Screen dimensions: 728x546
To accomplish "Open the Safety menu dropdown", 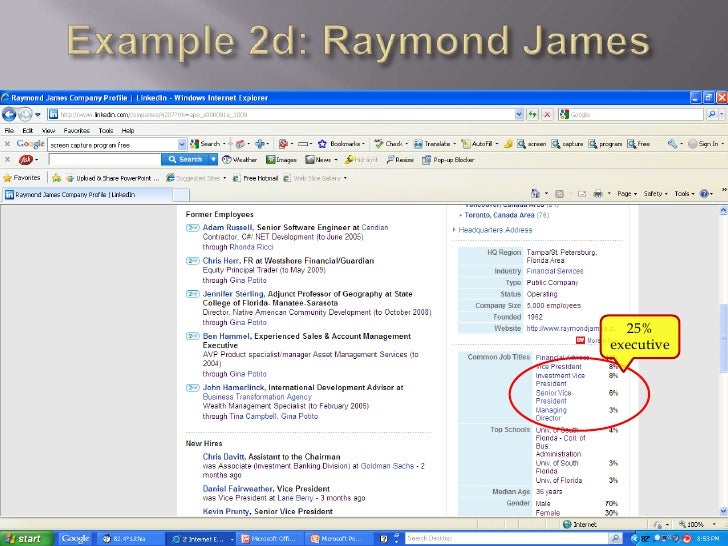I will [x=655, y=194].
